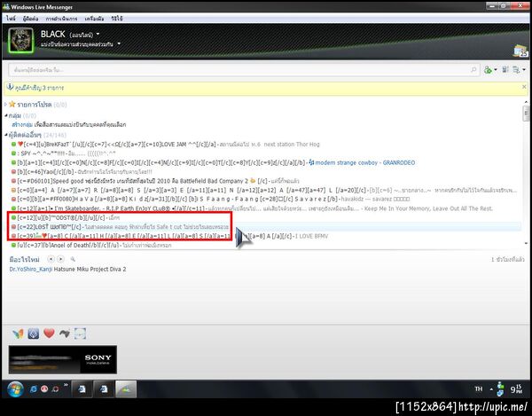Select contact Angel of Death
The image size is (532, 416).
click(91, 245)
